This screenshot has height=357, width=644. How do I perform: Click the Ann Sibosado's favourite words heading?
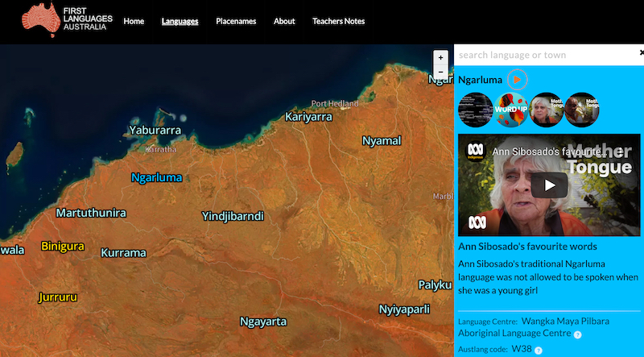(x=527, y=247)
